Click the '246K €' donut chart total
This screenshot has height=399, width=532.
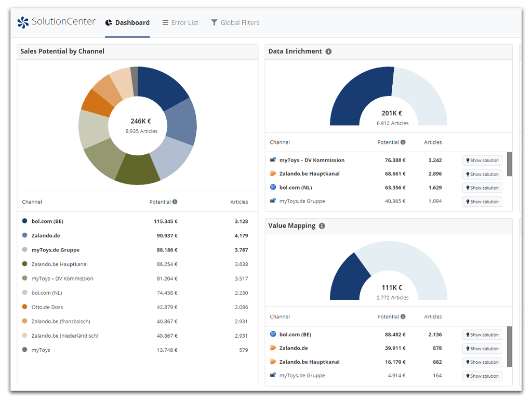(141, 121)
